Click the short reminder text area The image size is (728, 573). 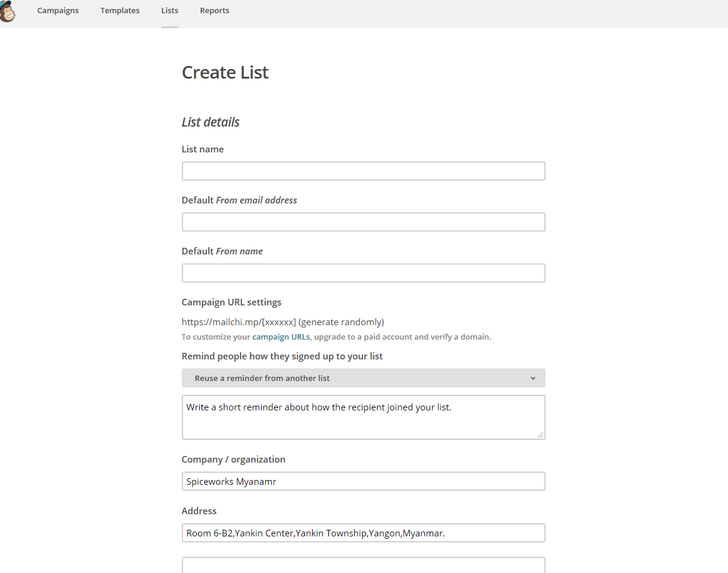[363, 417]
